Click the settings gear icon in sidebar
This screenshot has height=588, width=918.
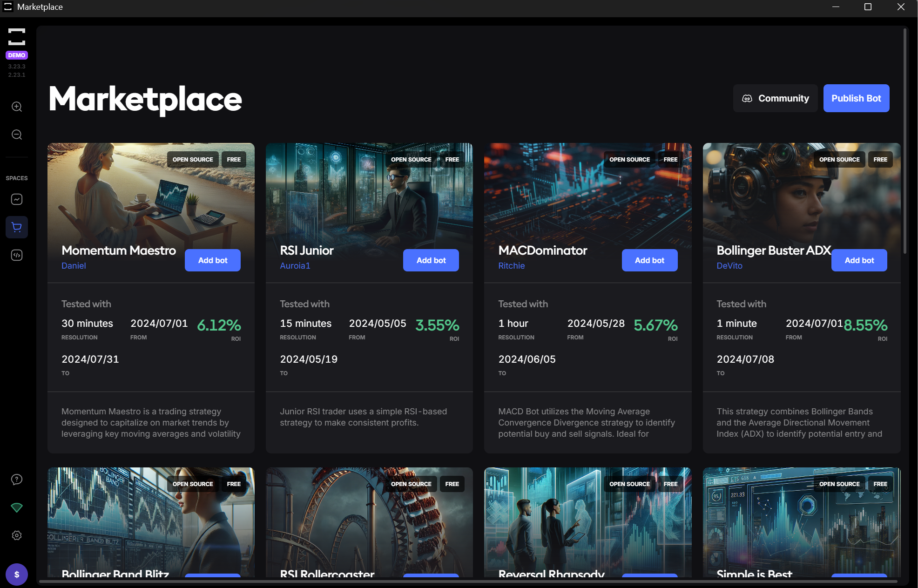tap(17, 535)
